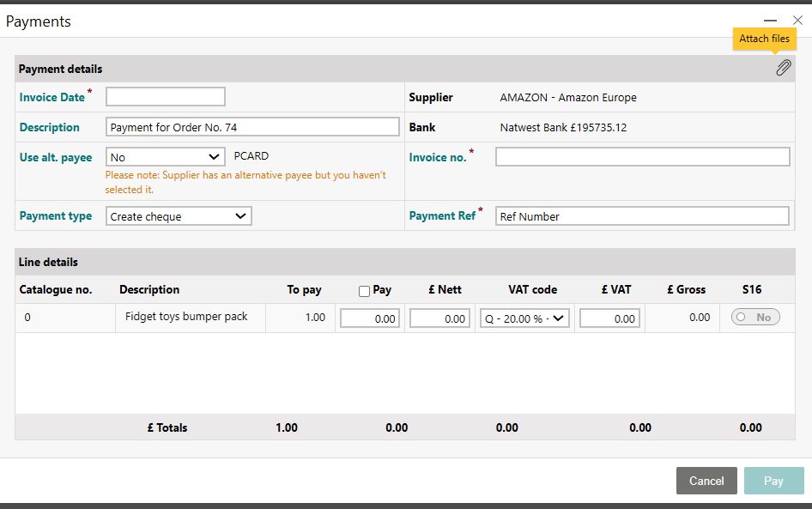Click the Pay button at bottom
The image size is (812, 509).
click(773, 481)
